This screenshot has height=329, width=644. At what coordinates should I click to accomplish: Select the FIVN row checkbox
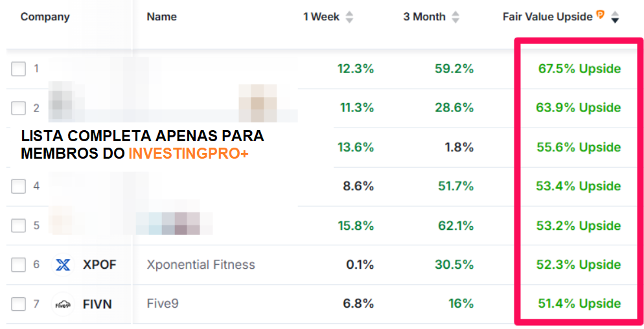click(x=19, y=304)
